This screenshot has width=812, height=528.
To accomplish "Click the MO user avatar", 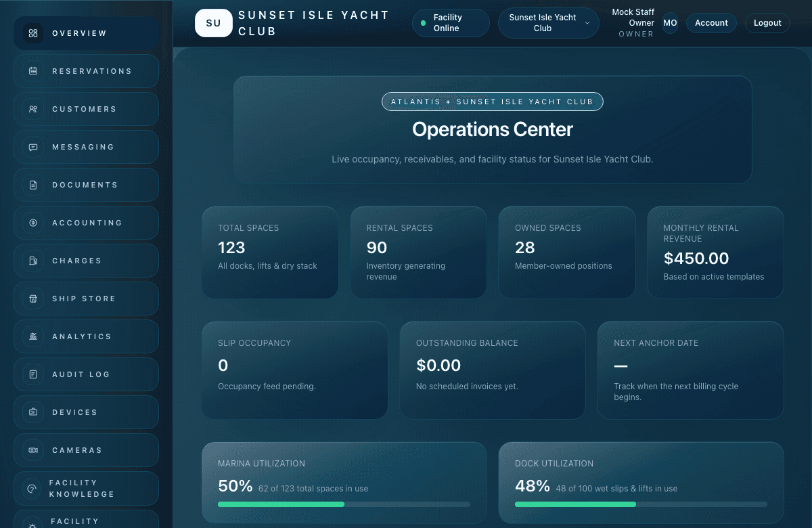I will tap(670, 23).
